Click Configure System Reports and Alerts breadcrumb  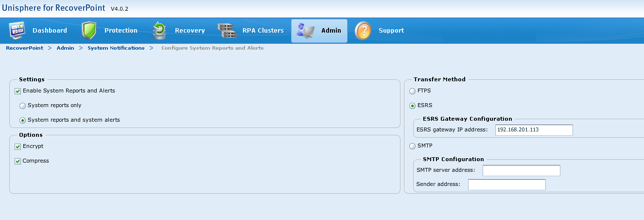(212, 48)
